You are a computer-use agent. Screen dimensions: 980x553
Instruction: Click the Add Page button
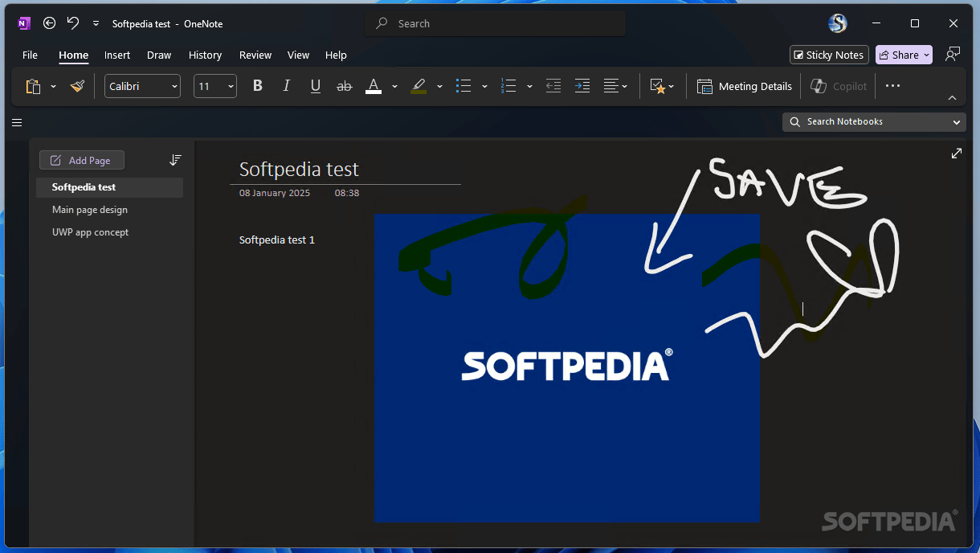81,159
